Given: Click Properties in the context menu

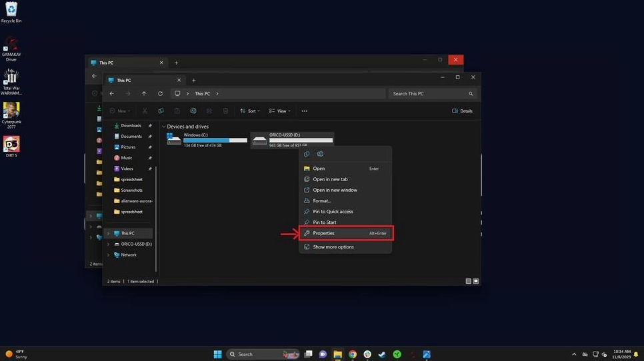Looking at the screenshot, I should tap(323, 233).
